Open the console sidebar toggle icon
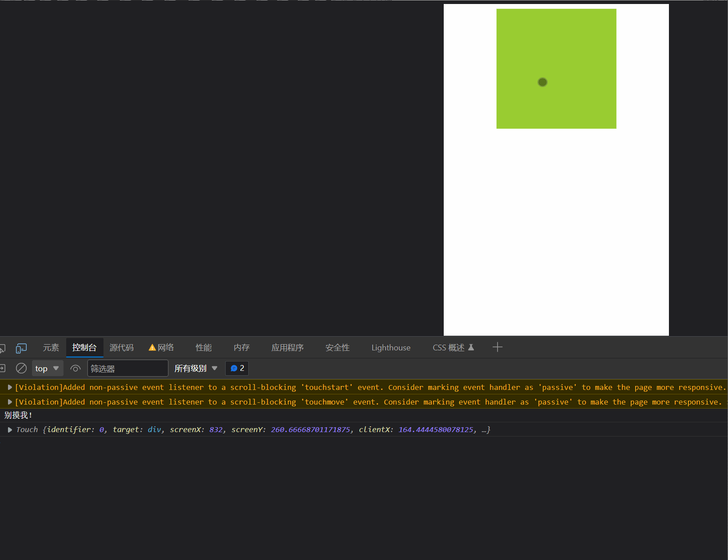Screen dimensions: 728x560 pos(2,368)
